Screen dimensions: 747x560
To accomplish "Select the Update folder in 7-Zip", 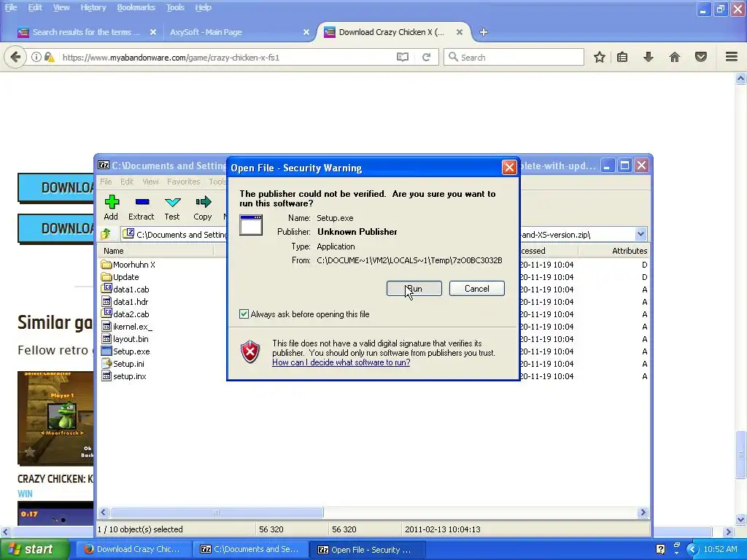I will click(120, 276).
